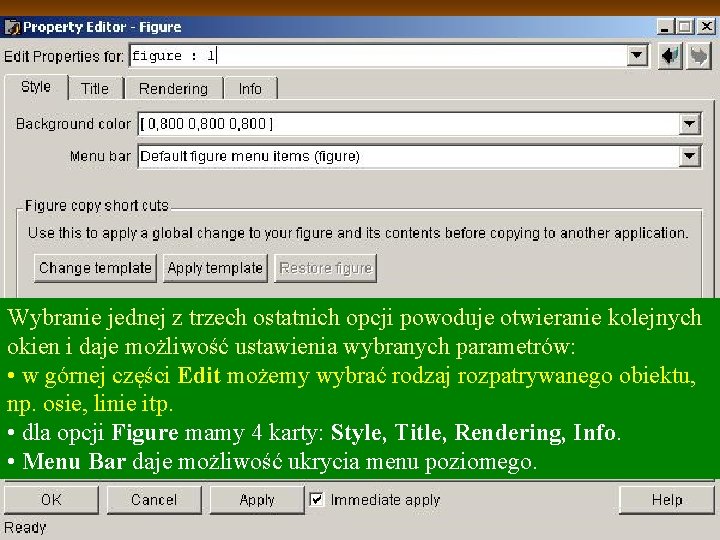Open the Edit Properties for dropdown arrow
Viewport: 720px width, 540px height.
(x=637, y=56)
